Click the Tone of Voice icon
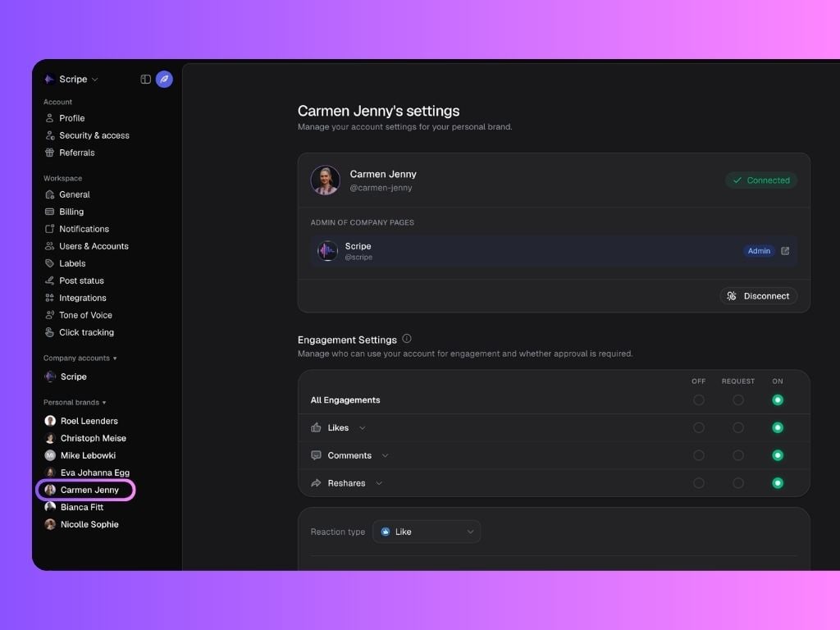The width and height of the screenshot is (840, 630). click(x=49, y=315)
